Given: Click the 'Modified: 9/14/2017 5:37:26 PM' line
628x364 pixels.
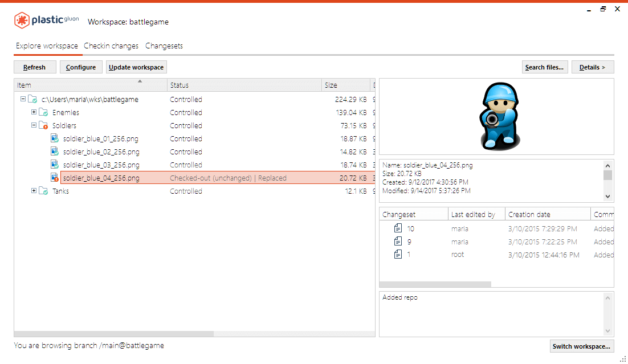Looking at the screenshot, I should click(426, 191).
